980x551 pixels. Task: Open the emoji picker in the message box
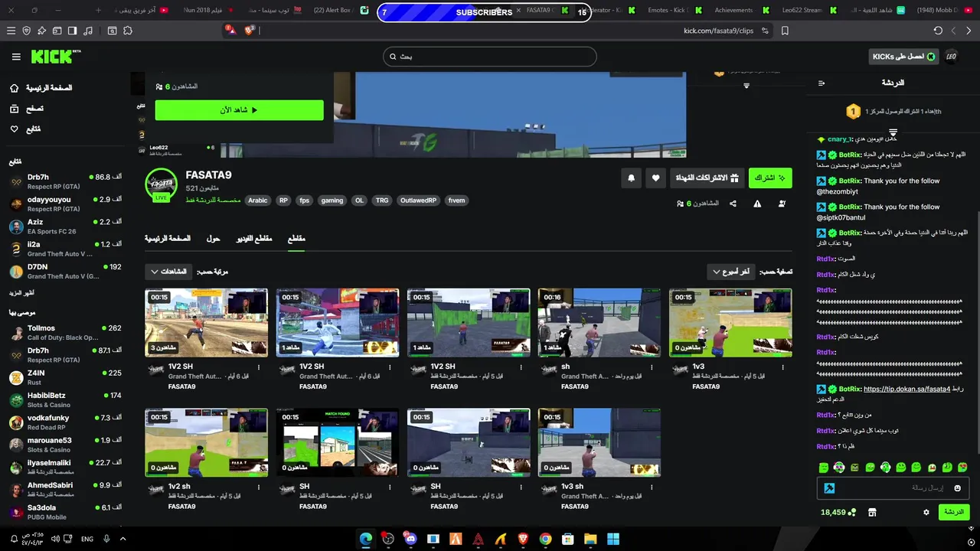point(957,488)
